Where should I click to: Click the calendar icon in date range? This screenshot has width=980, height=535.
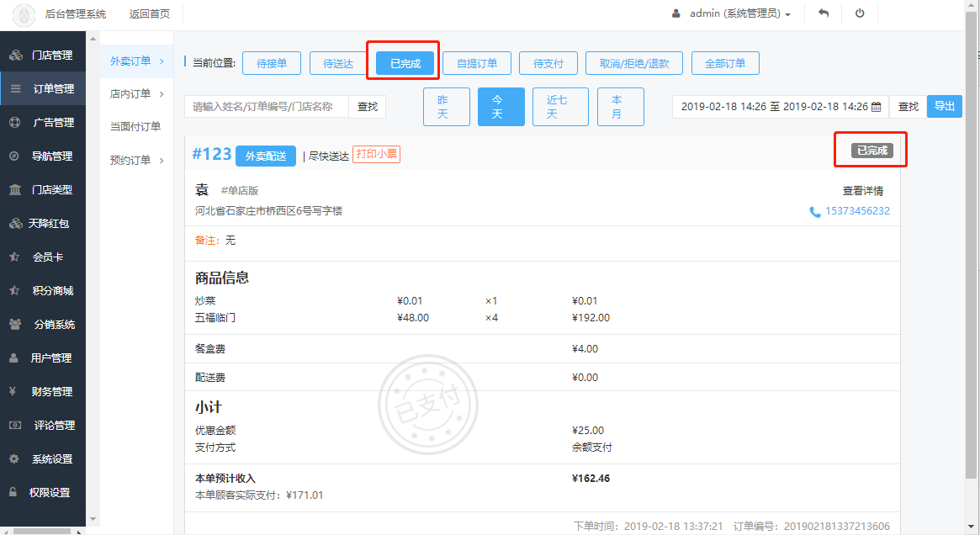[877, 107]
